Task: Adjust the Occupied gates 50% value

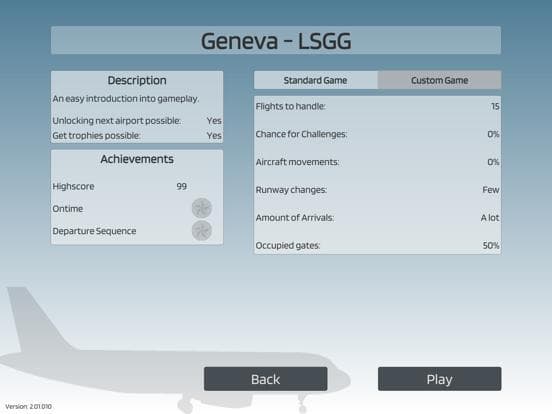Action: (491, 245)
